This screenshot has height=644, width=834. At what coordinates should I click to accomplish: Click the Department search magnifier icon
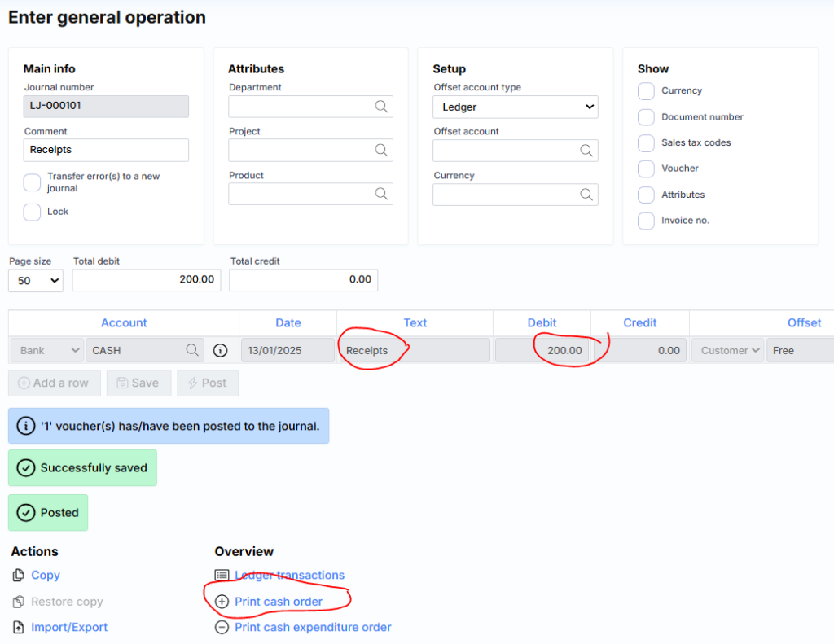tap(381, 107)
